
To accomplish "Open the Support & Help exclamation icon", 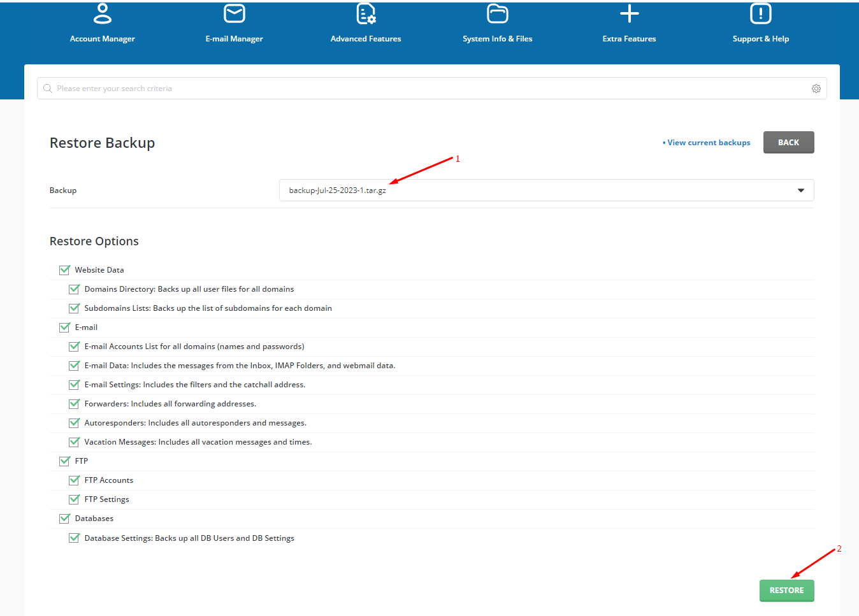I will tap(761, 13).
